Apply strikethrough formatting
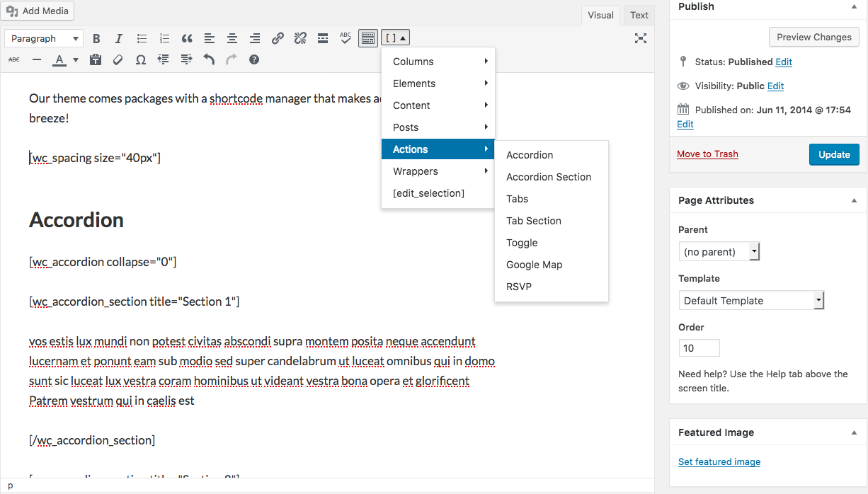Viewport: 868px width, 494px height. [14, 59]
